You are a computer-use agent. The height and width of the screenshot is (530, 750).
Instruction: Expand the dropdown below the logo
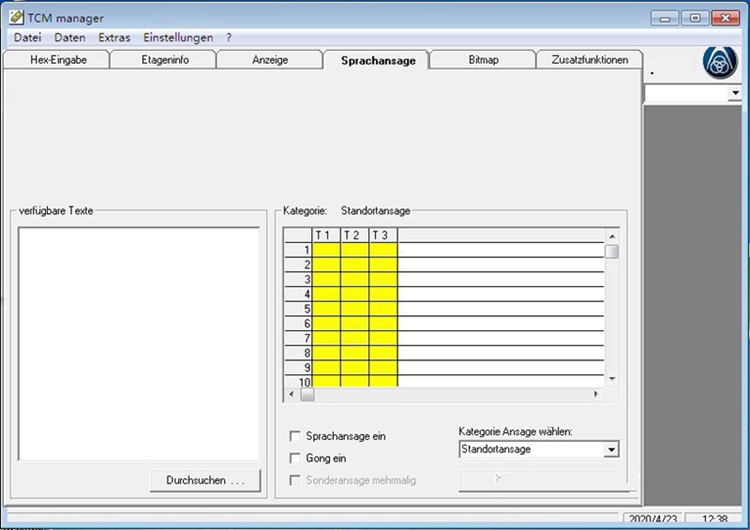(x=735, y=93)
